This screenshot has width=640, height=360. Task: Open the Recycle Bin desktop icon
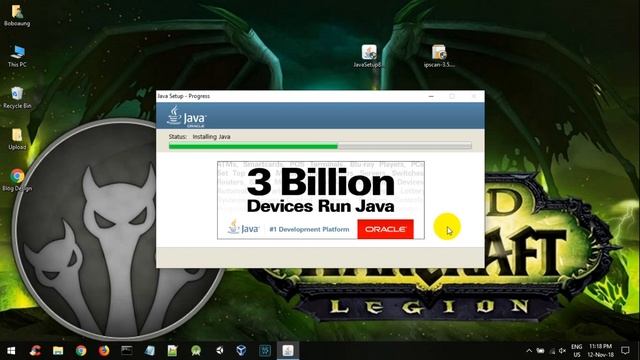(17, 98)
